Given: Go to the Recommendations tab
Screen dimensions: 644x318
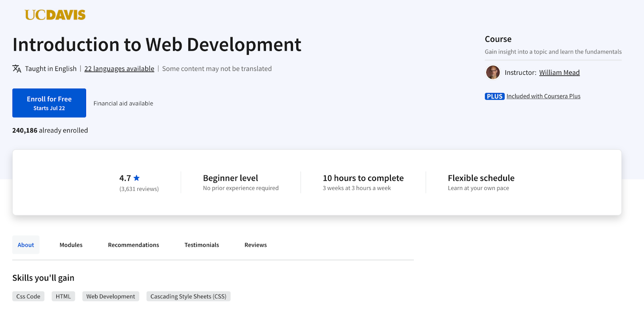Looking at the screenshot, I should coord(134,245).
